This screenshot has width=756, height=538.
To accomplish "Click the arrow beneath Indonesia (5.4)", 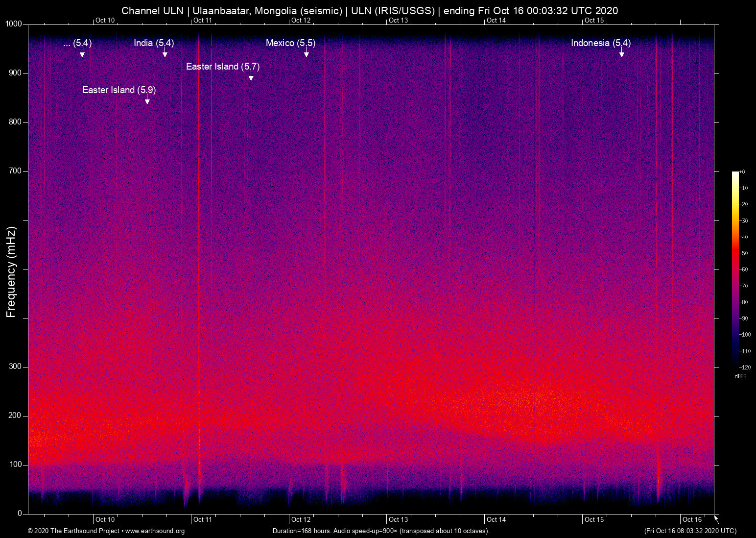I will [622, 53].
